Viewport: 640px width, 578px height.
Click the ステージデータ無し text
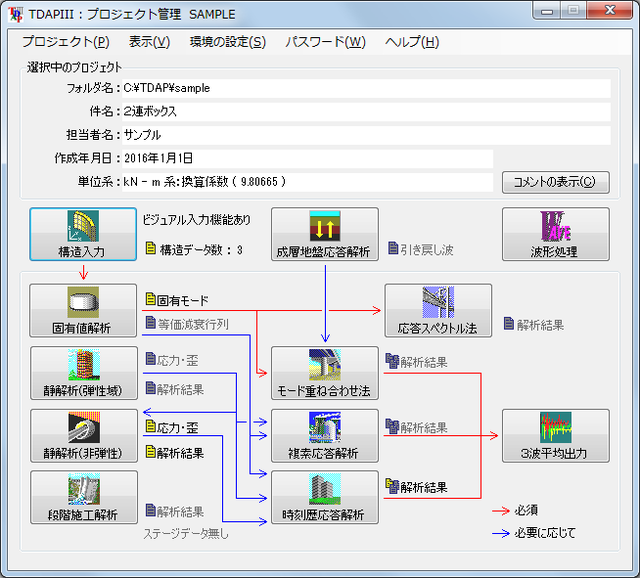click(186, 534)
